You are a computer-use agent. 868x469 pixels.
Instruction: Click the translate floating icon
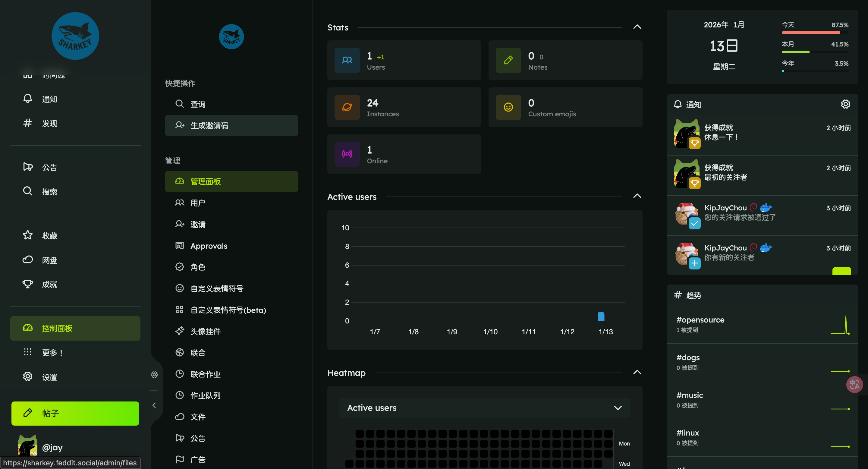click(x=854, y=384)
